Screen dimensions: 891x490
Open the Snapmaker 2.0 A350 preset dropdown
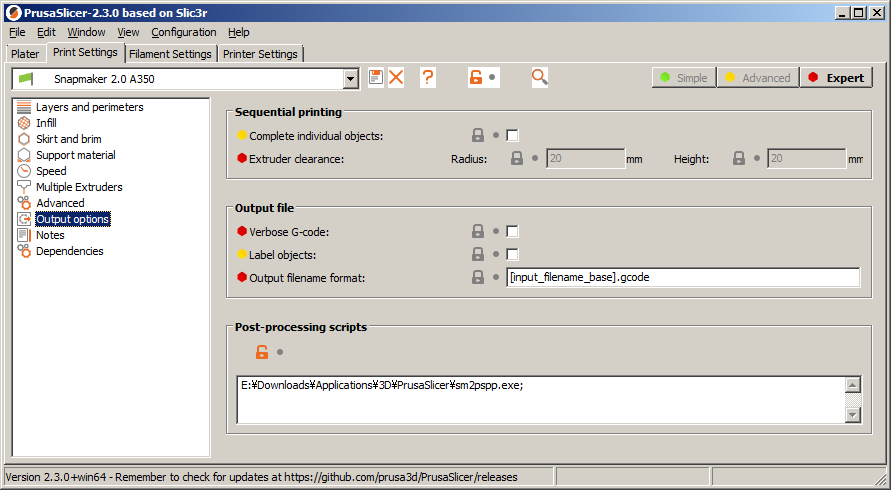point(351,79)
